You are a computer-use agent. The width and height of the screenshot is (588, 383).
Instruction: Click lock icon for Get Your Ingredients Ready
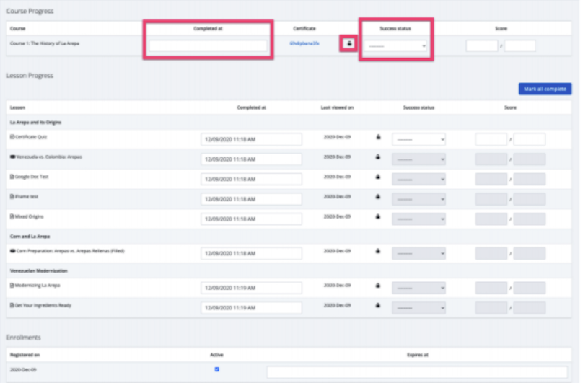tap(377, 306)
